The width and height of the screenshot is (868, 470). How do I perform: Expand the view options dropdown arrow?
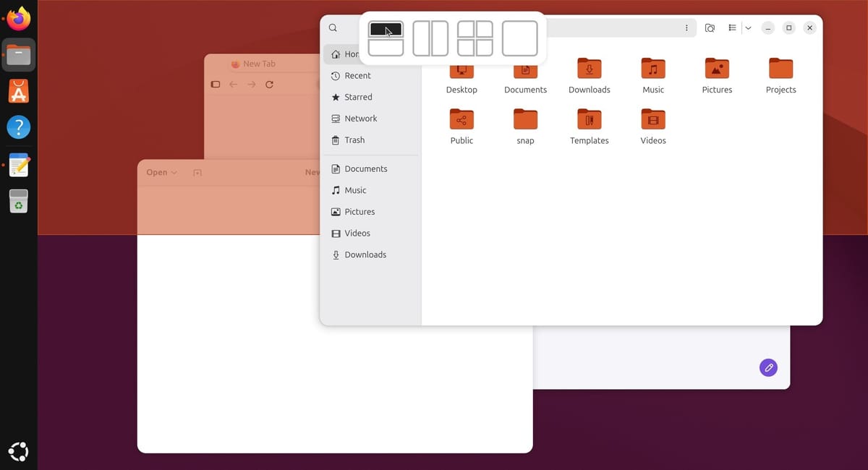click(x=748, y=27)
